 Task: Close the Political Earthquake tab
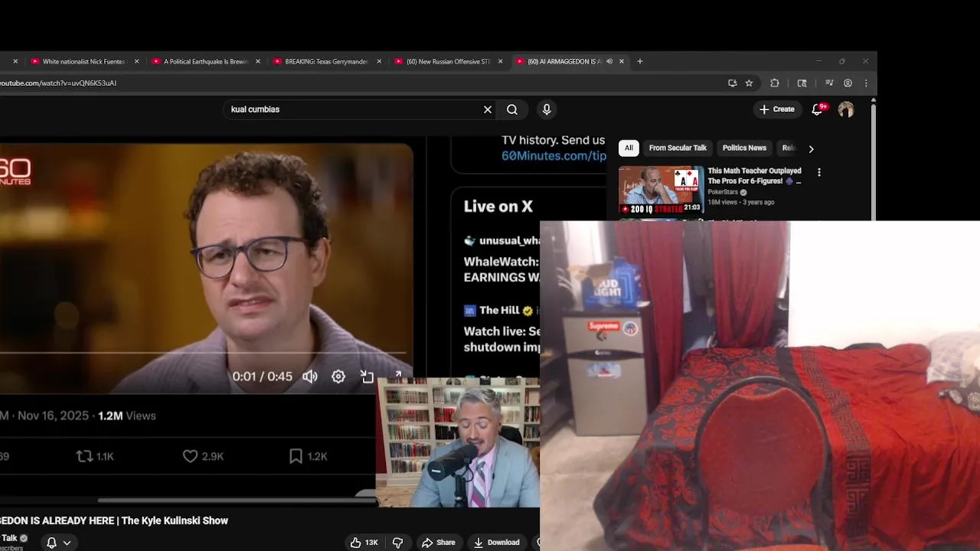(x=258, y=61)
